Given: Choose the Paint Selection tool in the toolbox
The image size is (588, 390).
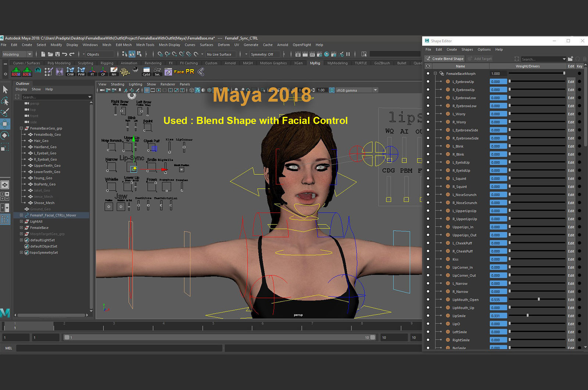Looking at the screenshot, I should coord(5,112).
